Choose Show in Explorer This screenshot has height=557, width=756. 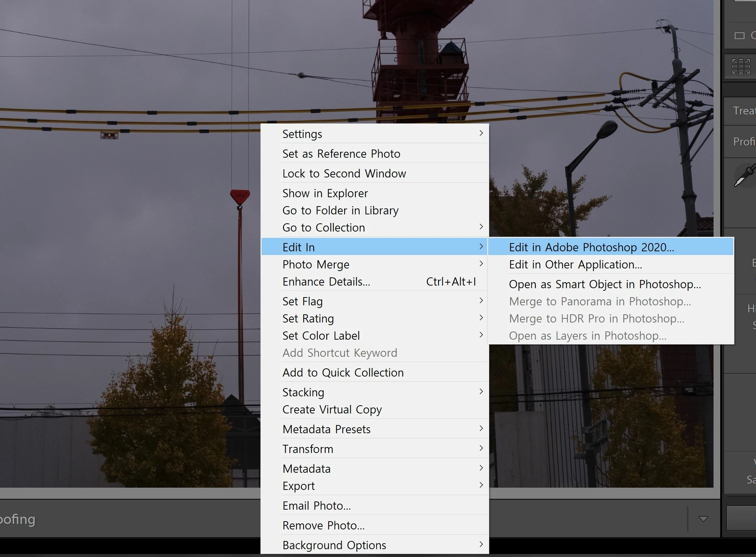pyautogui.click(x=325, y=193)
